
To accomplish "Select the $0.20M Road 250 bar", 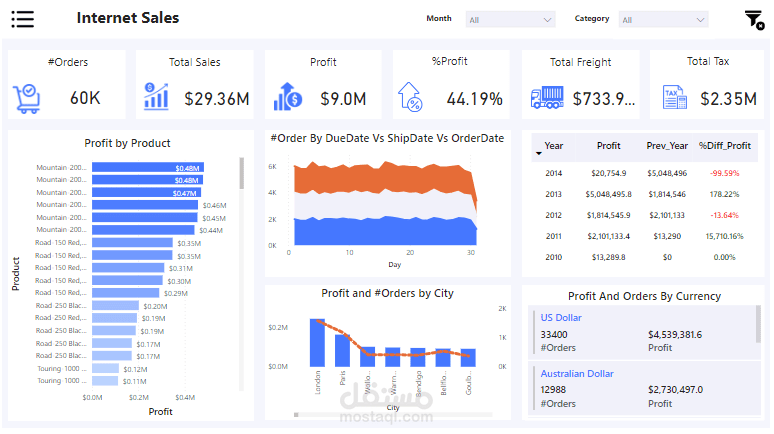I will pyautogui.click(x=115, y=306).
